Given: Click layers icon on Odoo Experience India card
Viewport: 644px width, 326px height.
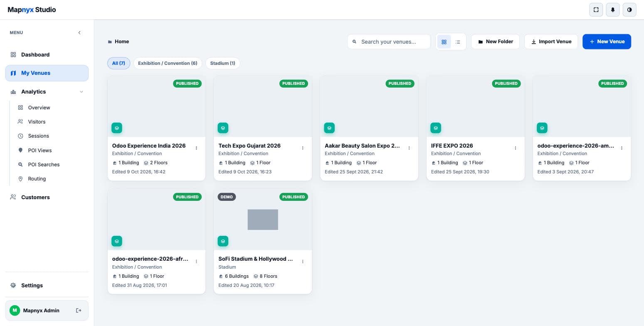Looking at the screenshot, I should [117, 128].
